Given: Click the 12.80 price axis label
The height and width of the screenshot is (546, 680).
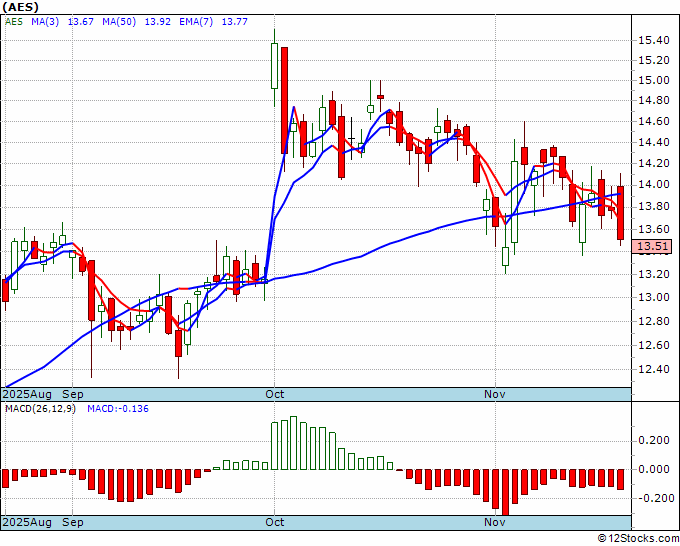Looking at the screenshot, I should [654, 321].
